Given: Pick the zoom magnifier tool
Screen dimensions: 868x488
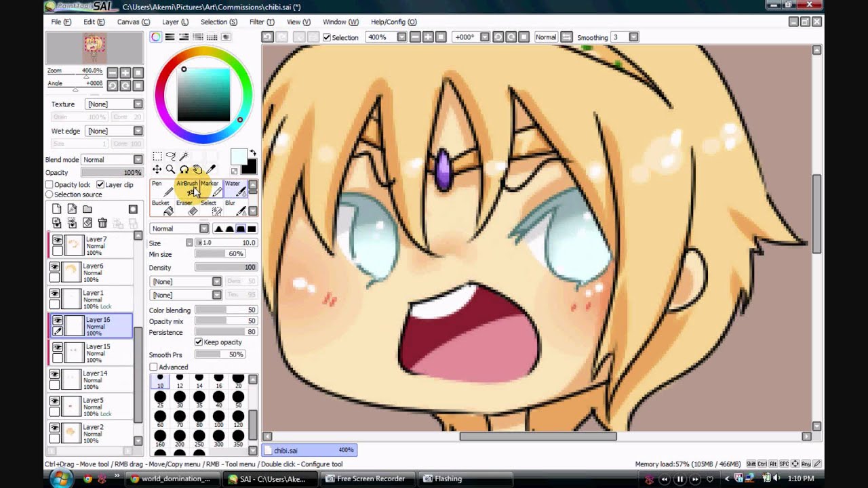Looking at the screenshot, I should click(170, 169).
